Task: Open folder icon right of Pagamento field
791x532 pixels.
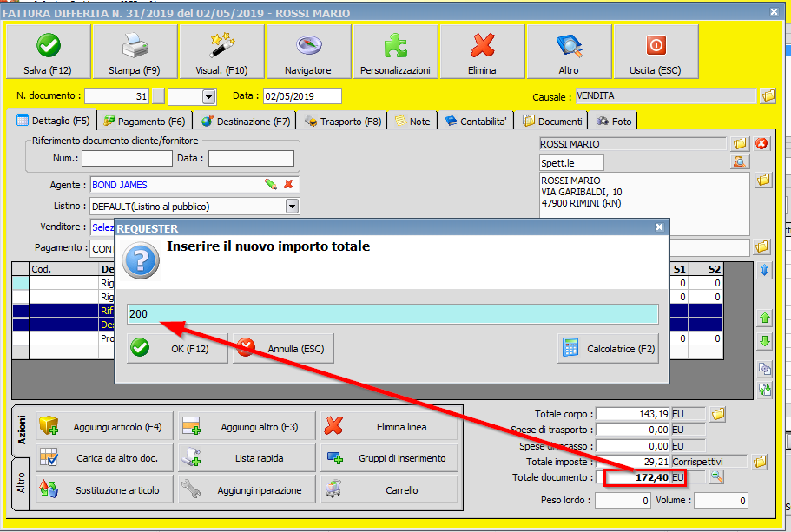Action: (x=761, y=246)
